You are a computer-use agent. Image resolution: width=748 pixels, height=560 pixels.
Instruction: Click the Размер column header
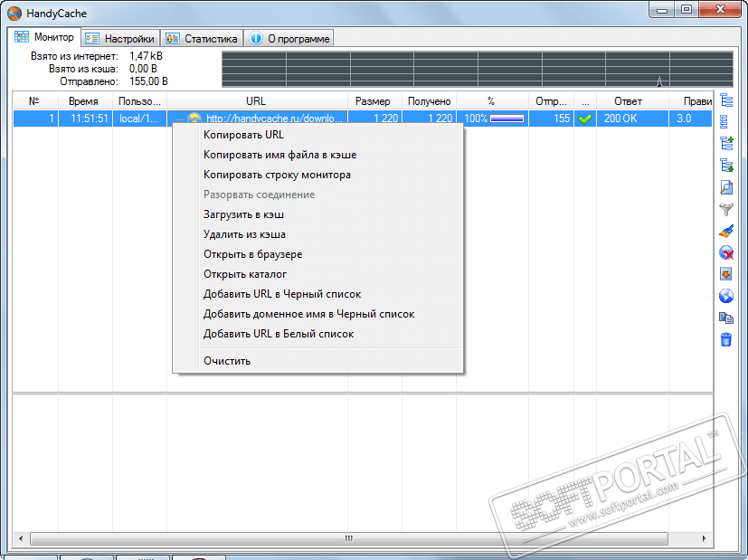tap(374, 101)
